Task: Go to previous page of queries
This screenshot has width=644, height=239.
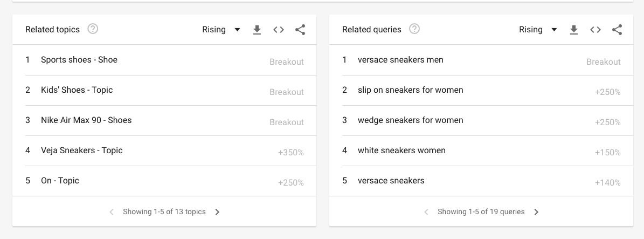Action: (x=426, y=212)
